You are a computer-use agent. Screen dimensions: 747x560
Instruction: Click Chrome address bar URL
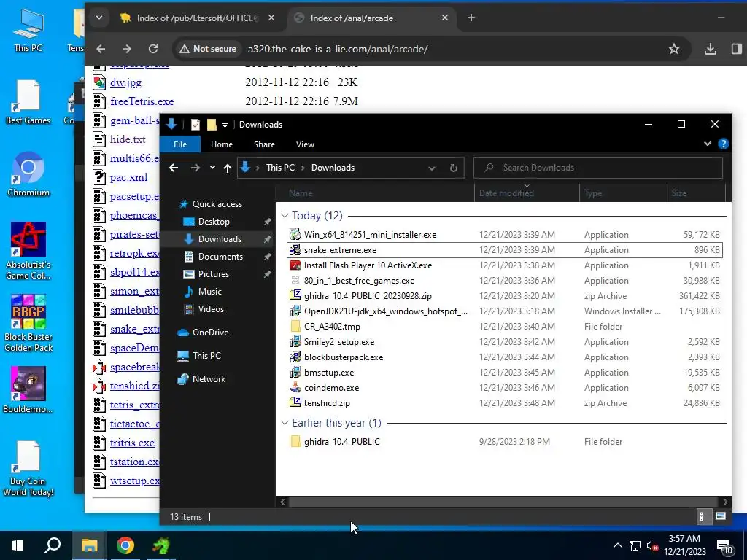click(338, 49)
